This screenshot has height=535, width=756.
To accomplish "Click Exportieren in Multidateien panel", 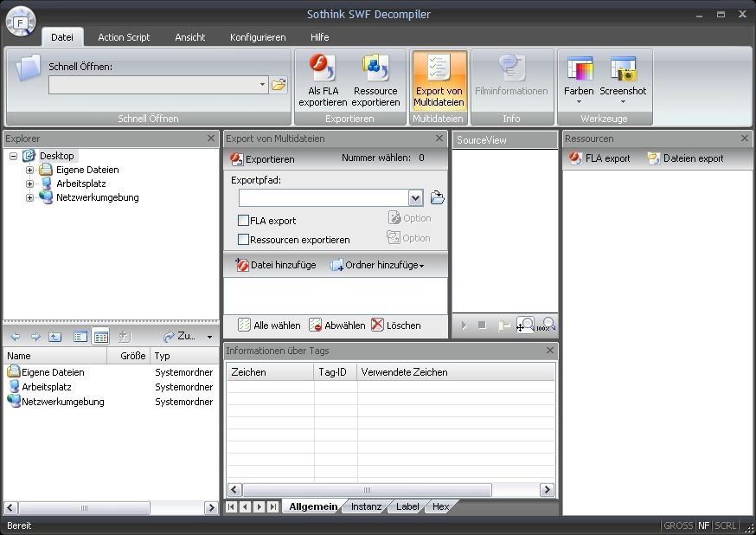I will click(x=262, y=158).
